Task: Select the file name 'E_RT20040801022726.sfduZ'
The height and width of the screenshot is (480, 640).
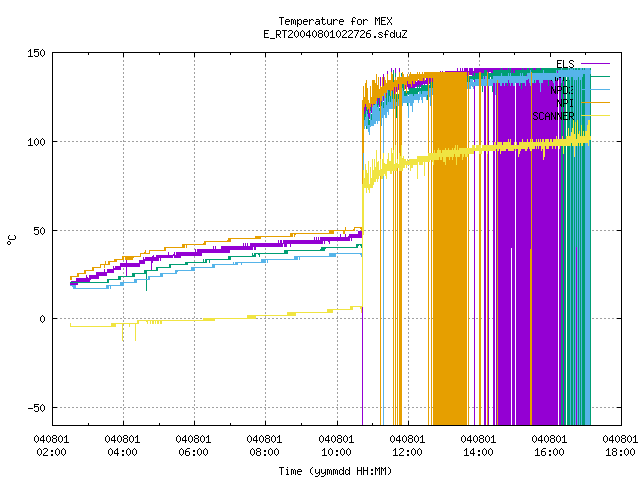Action: pyautogui.click(x=336, y=34)
